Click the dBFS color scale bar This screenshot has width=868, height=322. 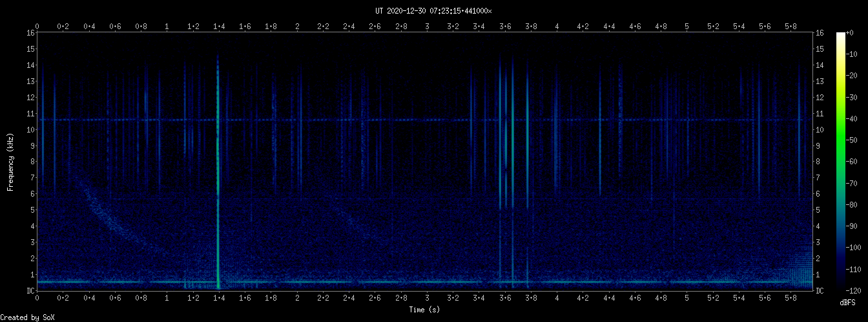click(x=841, y=162)
